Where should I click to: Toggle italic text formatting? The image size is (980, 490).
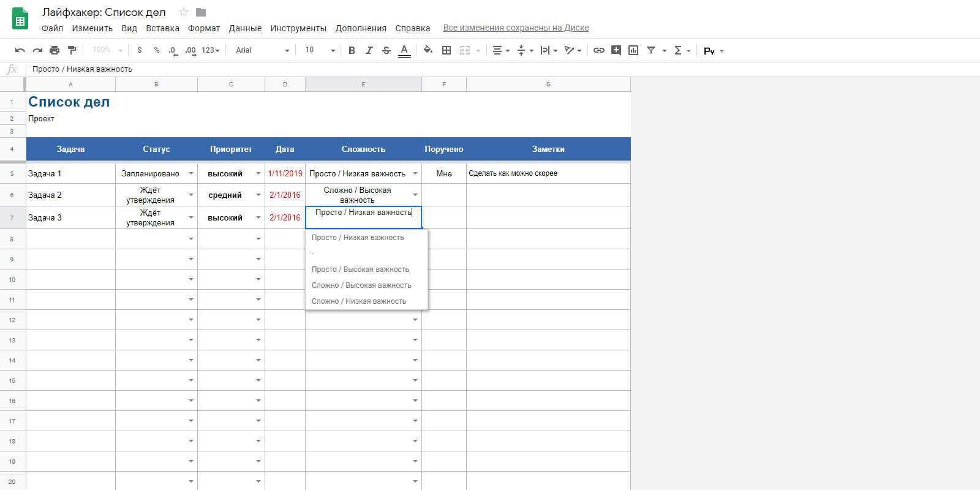point(369,50)
